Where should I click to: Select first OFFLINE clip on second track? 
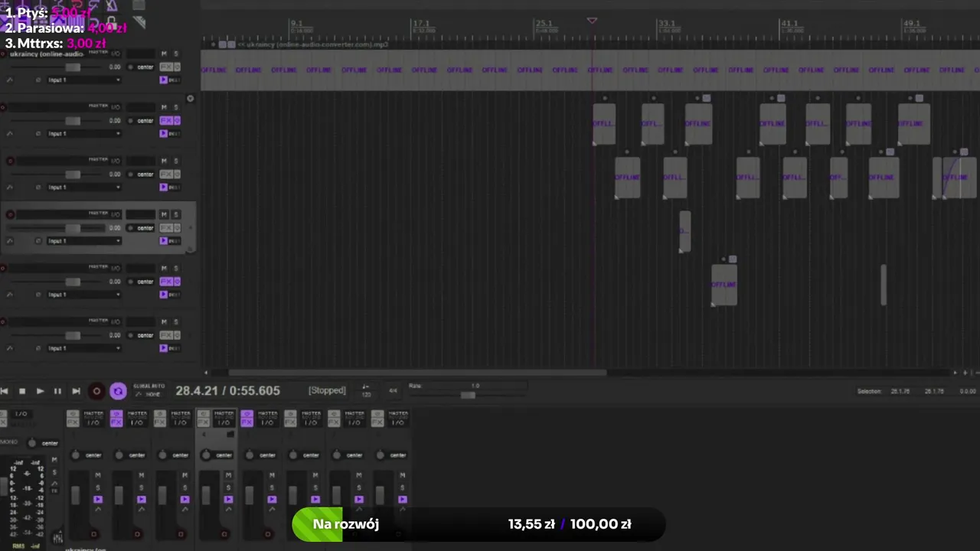604,123
